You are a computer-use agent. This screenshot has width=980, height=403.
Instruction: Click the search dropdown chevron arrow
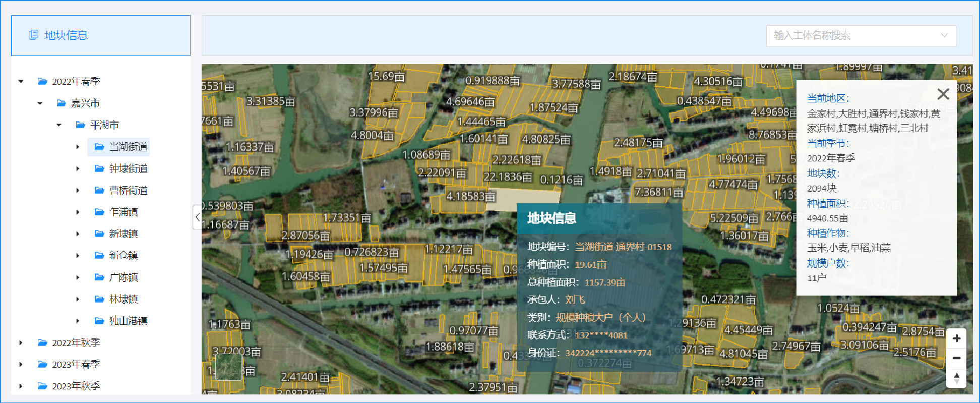click(944, 35)
